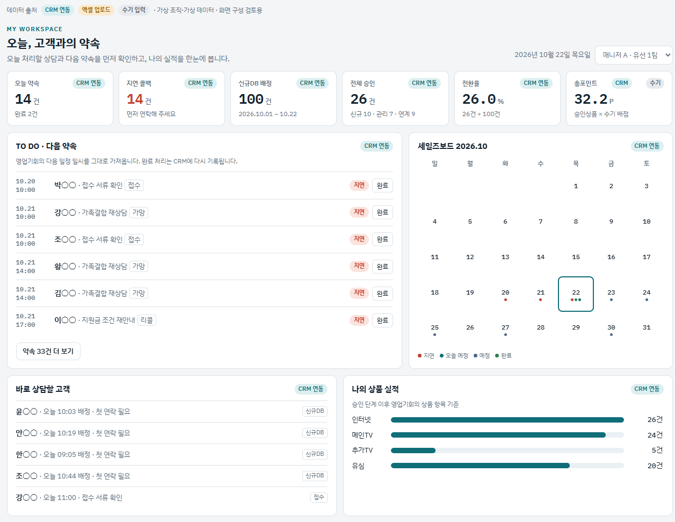Click the 메인TV 24건 progress bar

(507, 435)
